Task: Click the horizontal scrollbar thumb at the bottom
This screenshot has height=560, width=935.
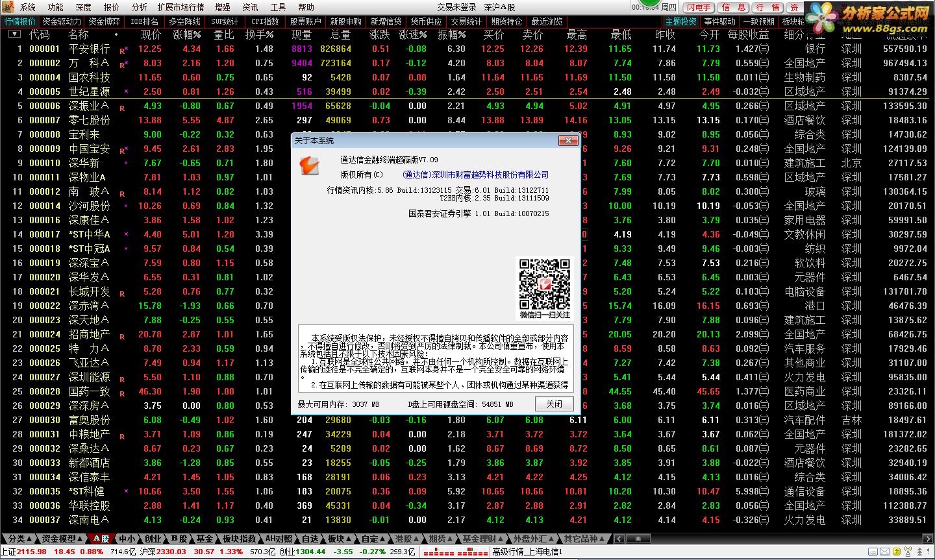Action: tap(639, 539)
